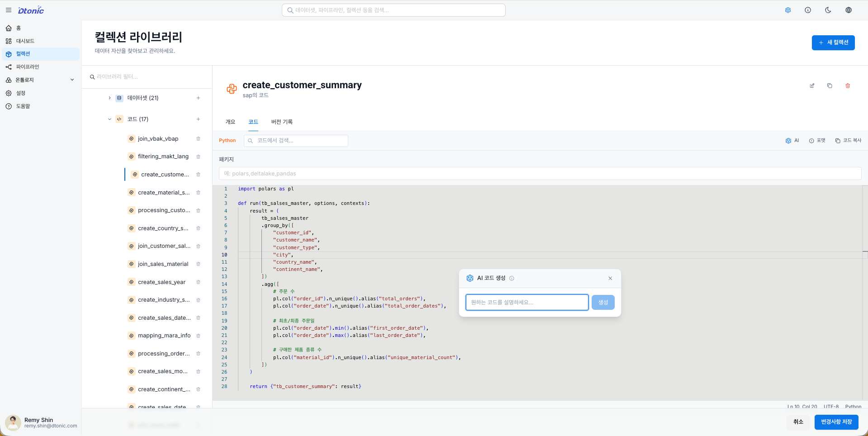
Task: Add a new dataset with the plus icon
Action: tap(198, 98)
